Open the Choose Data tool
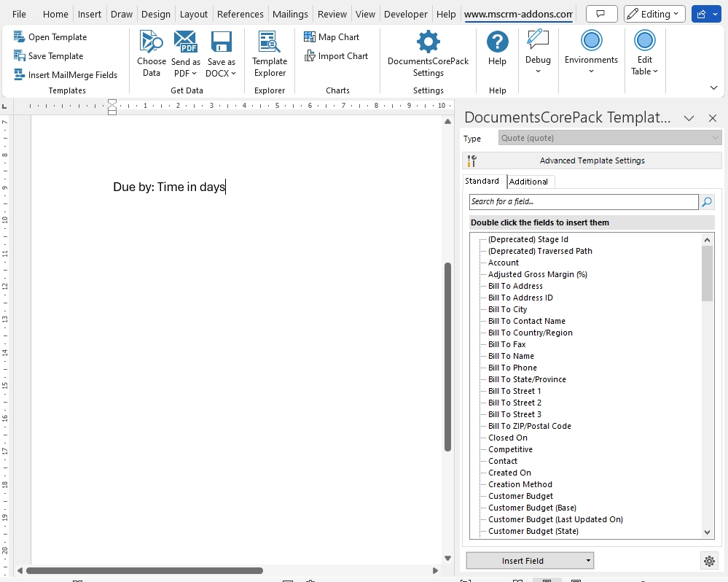This screenshot has width=728, height=582. point(152,54)
